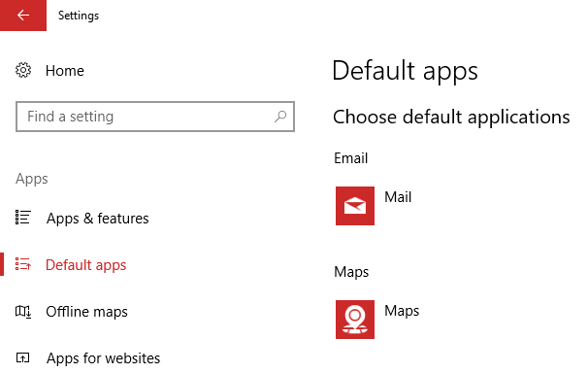
Task: Click the Home gear icon
Action: click(x=23, y=70)
